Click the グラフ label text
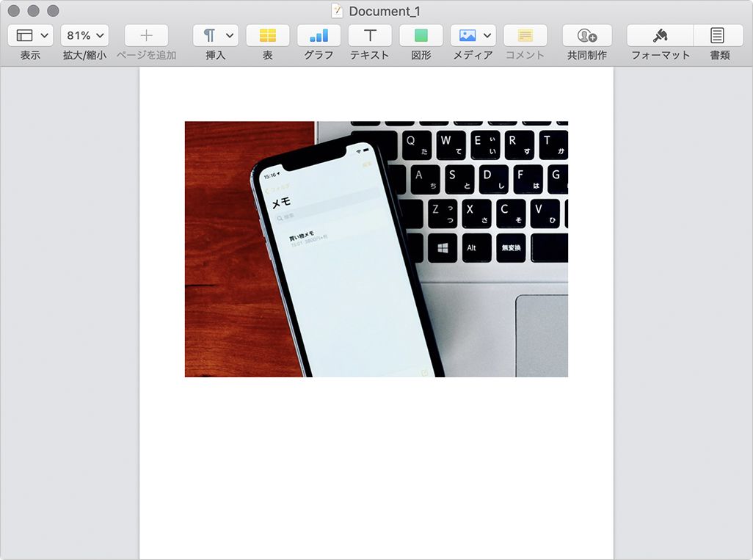 pyautogui.click(x=319, y=55)
